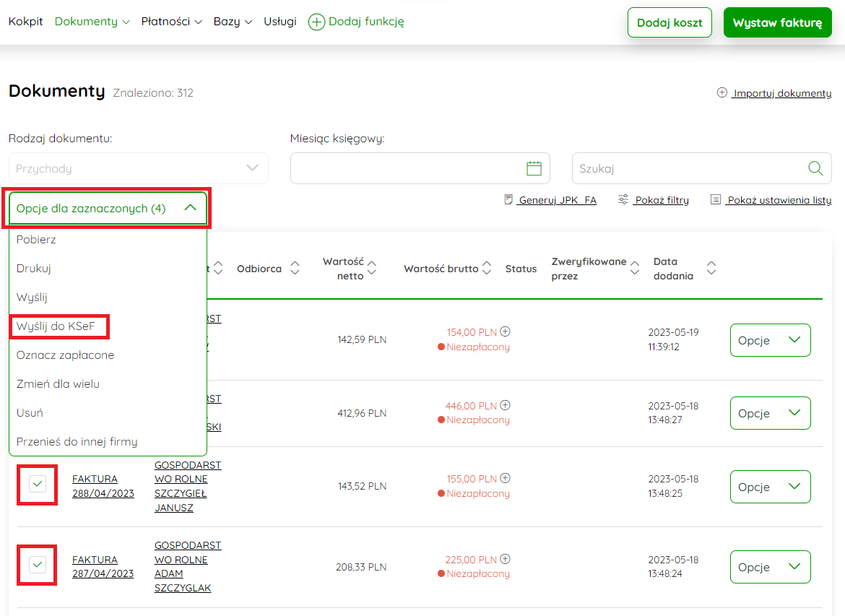Click sort arrows on Wartość brutto column
Screen dimensions: 845x616
[487, 269]
